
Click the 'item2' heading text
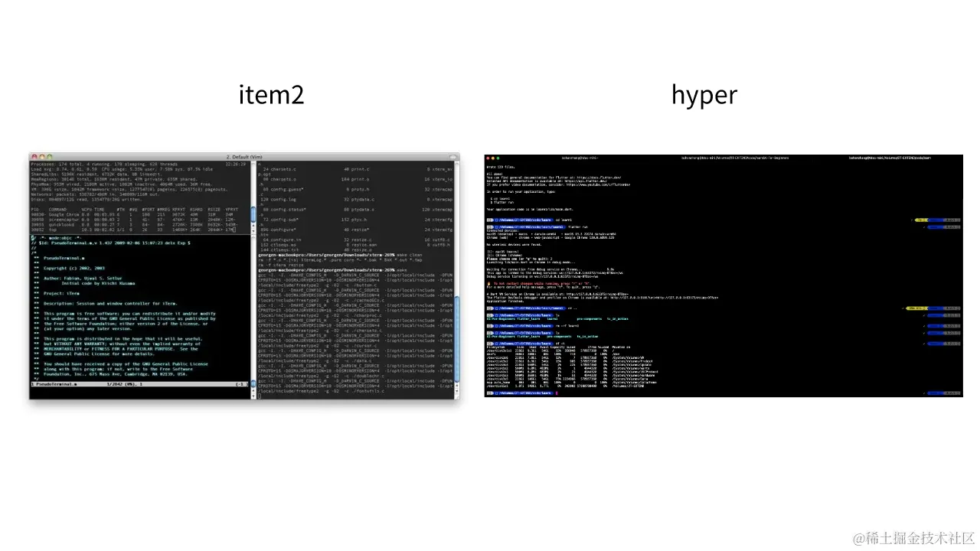[x=272, y=94]
